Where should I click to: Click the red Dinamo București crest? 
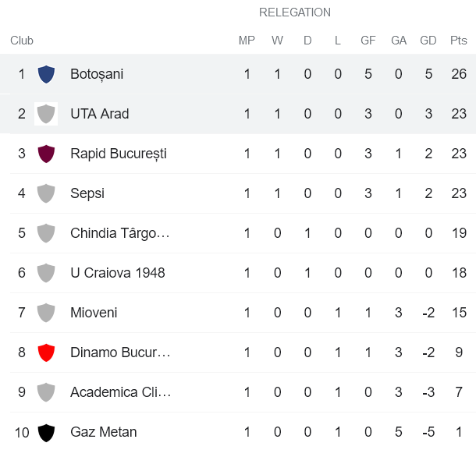tap(46, 352)
